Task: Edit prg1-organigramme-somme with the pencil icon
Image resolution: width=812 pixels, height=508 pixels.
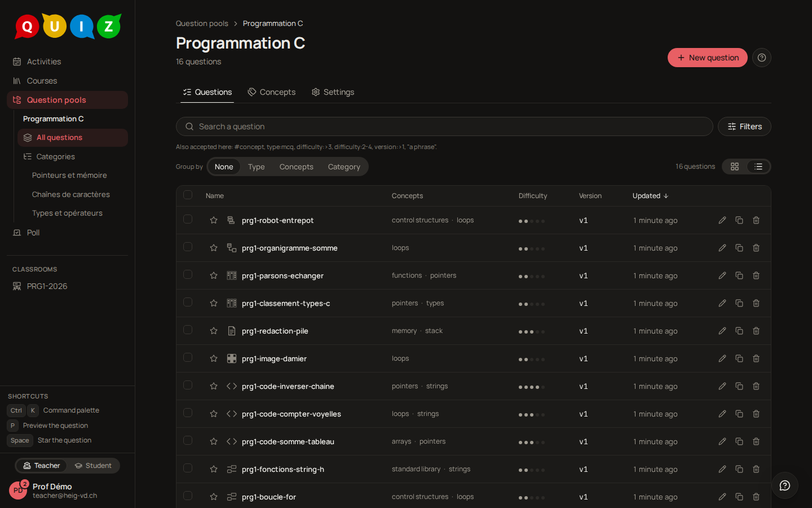Action: click(x=722, y=248)
